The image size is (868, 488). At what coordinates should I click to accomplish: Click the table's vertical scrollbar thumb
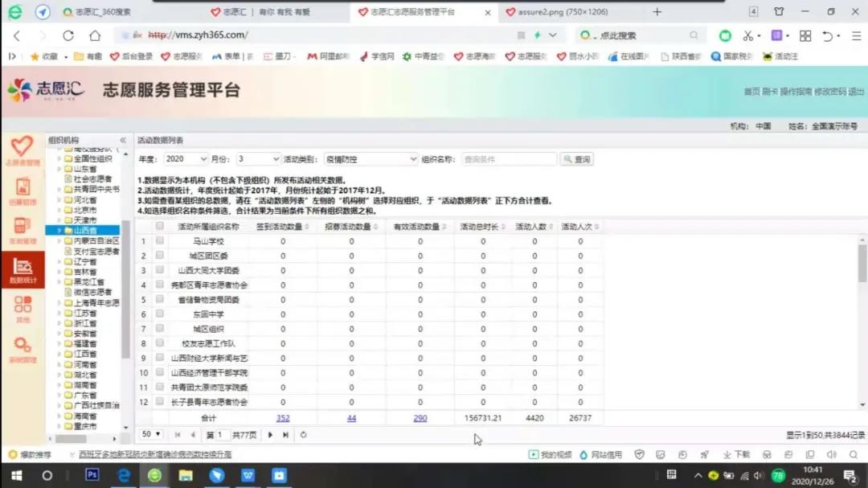862,263
